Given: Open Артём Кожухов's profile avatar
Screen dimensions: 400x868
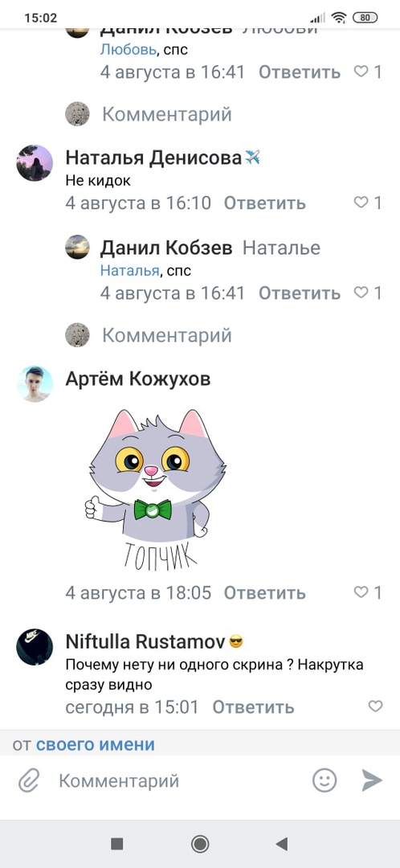Looking at the screenshot, I should pos(35,383).
